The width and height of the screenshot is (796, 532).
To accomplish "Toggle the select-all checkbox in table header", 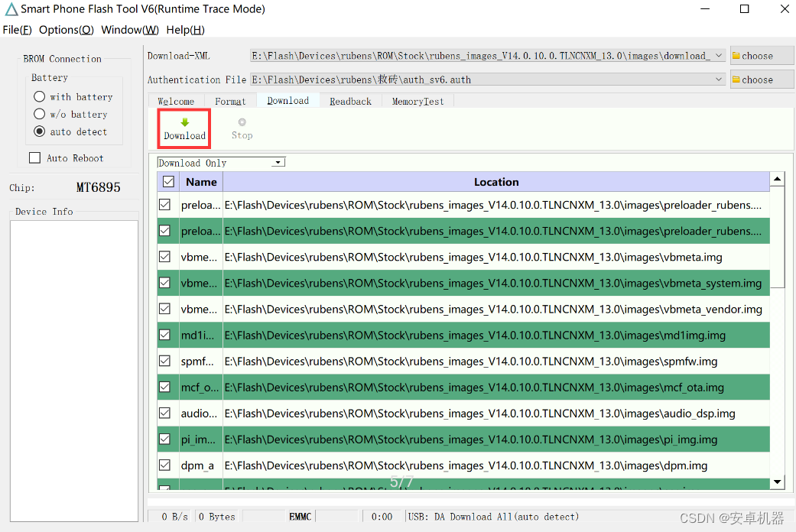I will click(168, 182).
